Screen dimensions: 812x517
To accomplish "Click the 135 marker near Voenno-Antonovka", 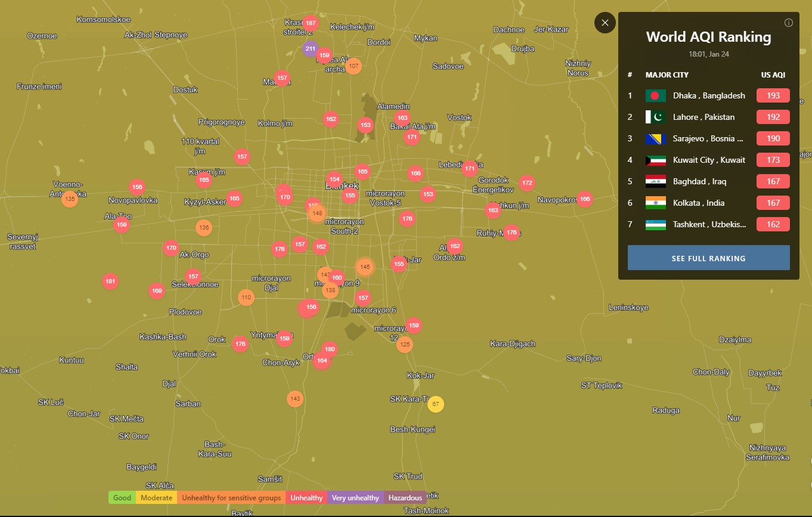I will pyautogui.click(x=70, y=199).
